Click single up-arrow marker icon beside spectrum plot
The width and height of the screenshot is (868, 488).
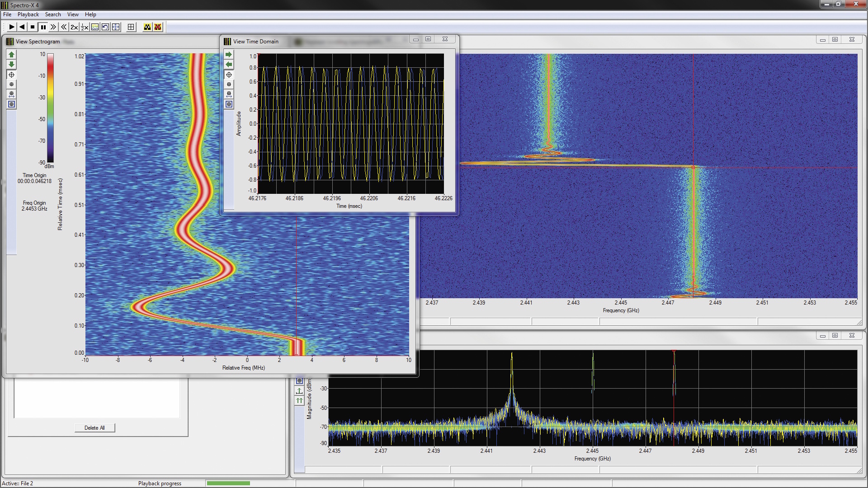click(299, 391)
